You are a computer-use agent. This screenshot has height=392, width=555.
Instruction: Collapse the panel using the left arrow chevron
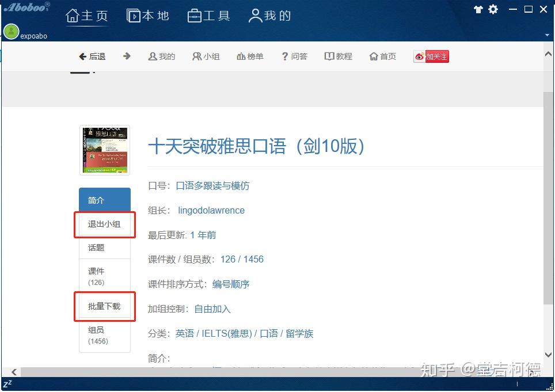point(13,372)
